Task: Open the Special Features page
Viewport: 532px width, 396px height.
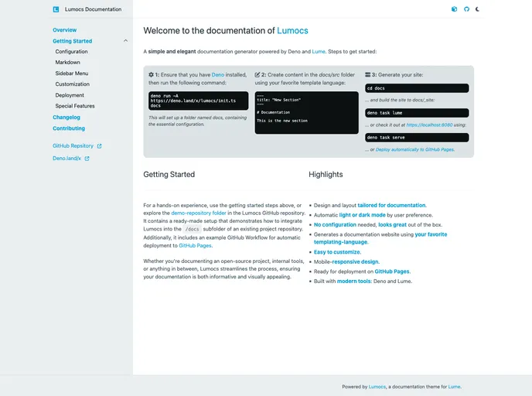Action: pos(75,106)
